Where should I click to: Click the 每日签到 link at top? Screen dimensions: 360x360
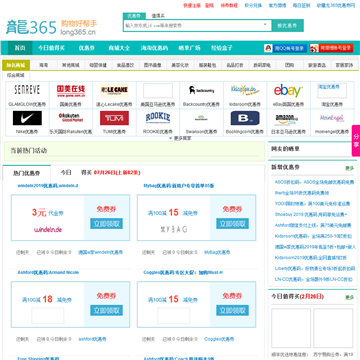pyautogui.click(x=301, y=5)
